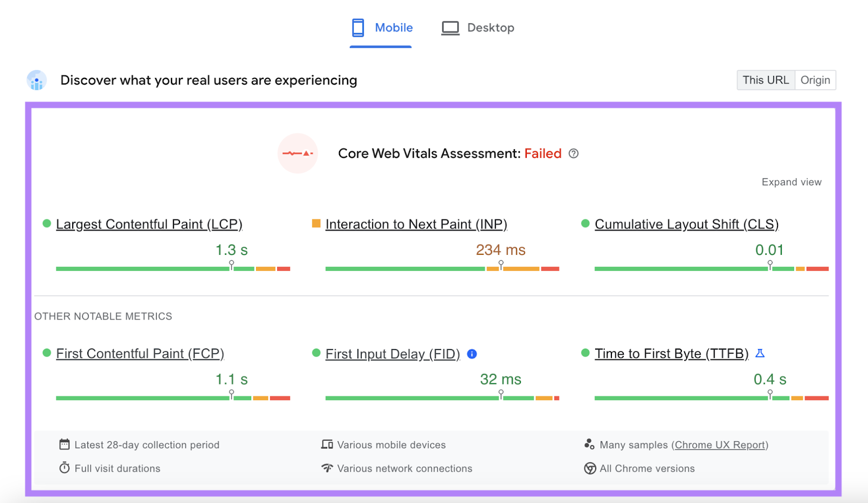Open the First Contentful Paint documentation link
The height and width of the screenshot is (503, 868).
click(x=139, y=353)
